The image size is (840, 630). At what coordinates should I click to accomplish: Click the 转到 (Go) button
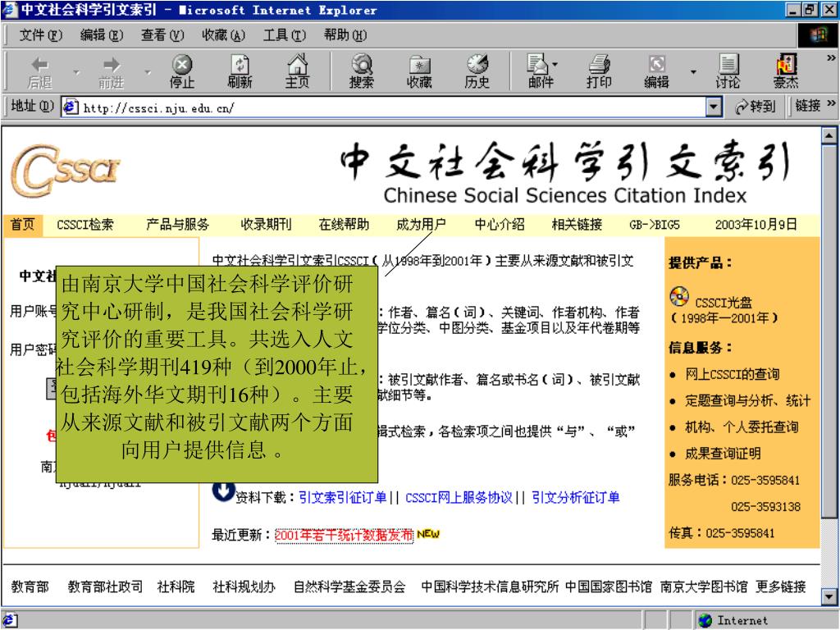tap(756, 107)
